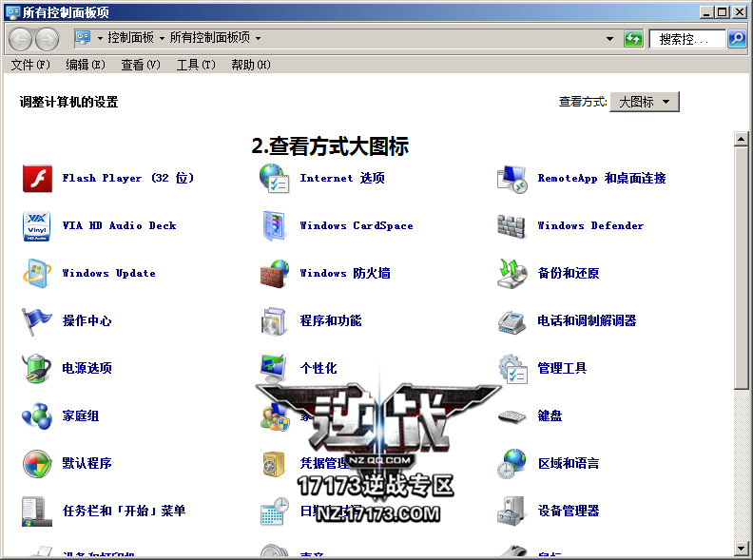Open the Windows Defender wall icon

tap(511, 225)
